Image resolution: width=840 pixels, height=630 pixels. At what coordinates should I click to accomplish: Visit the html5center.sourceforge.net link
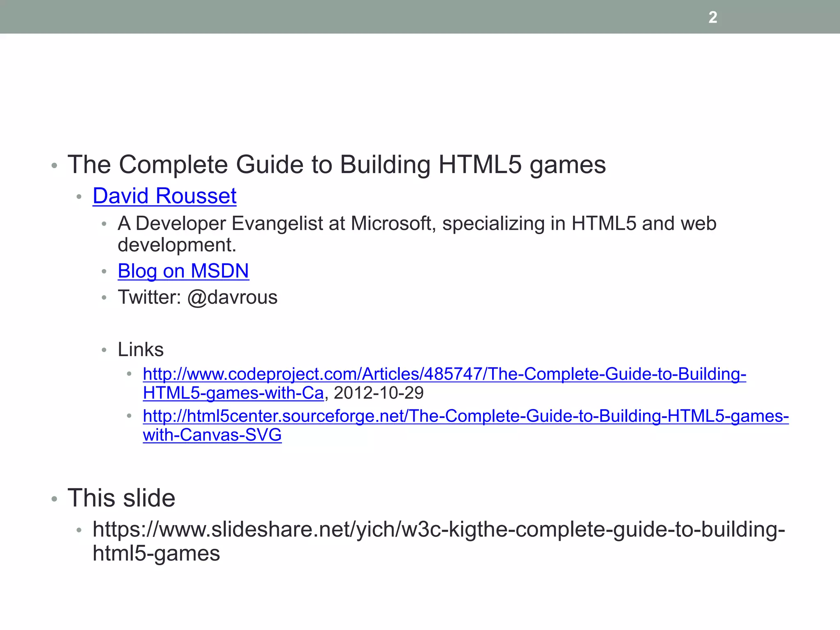coord(466,416)
